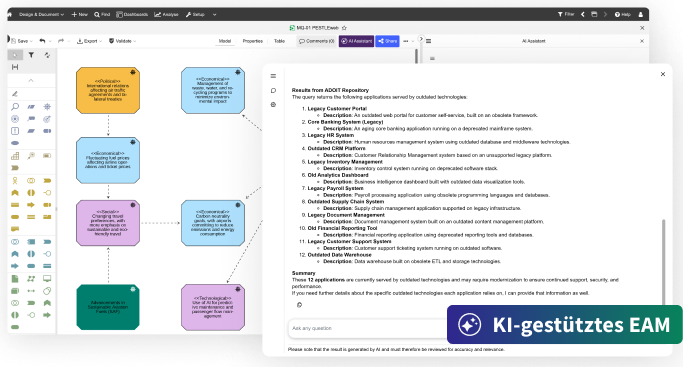Screen dimensions: 683x367
Task: Open the user account icon in top bar
Action: point(640,14)
